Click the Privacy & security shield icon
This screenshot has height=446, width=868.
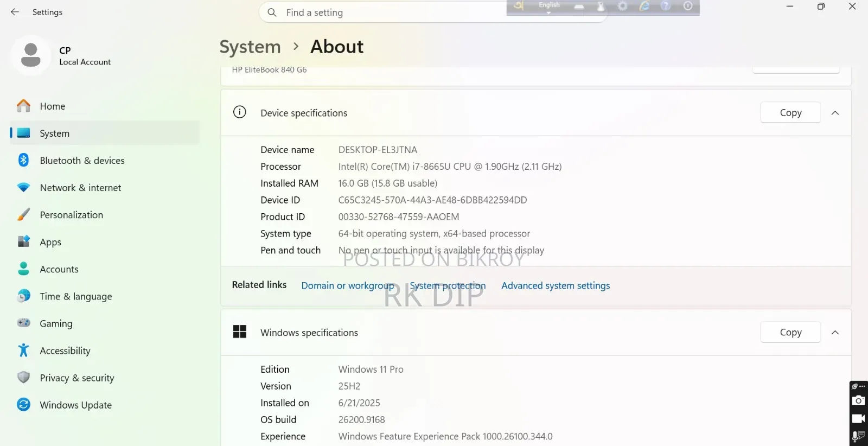[x=23, y=377]
